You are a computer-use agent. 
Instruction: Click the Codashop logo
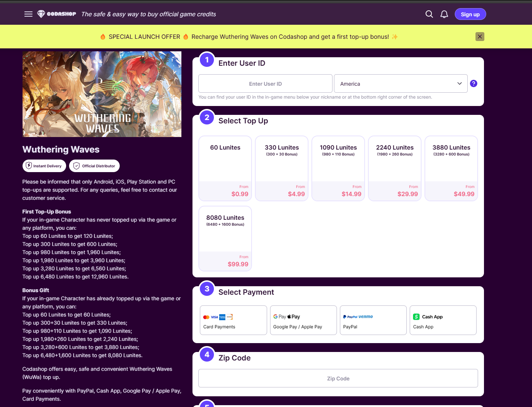tap(57, 14)
